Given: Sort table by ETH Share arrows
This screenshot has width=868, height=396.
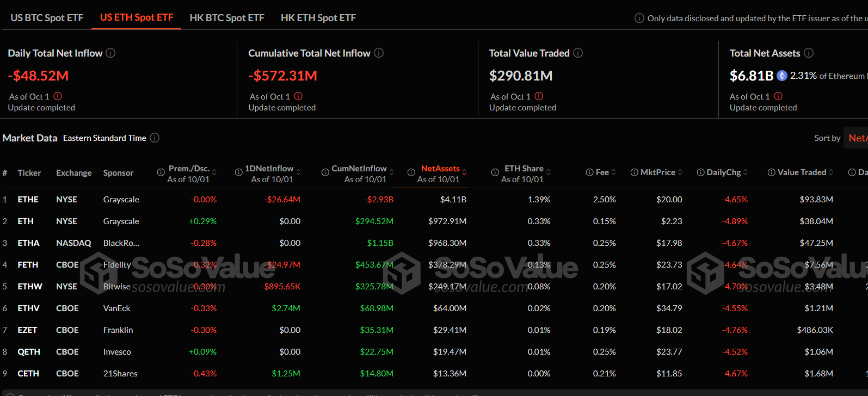Looking at the screenshot, I should tap(548, 172).
